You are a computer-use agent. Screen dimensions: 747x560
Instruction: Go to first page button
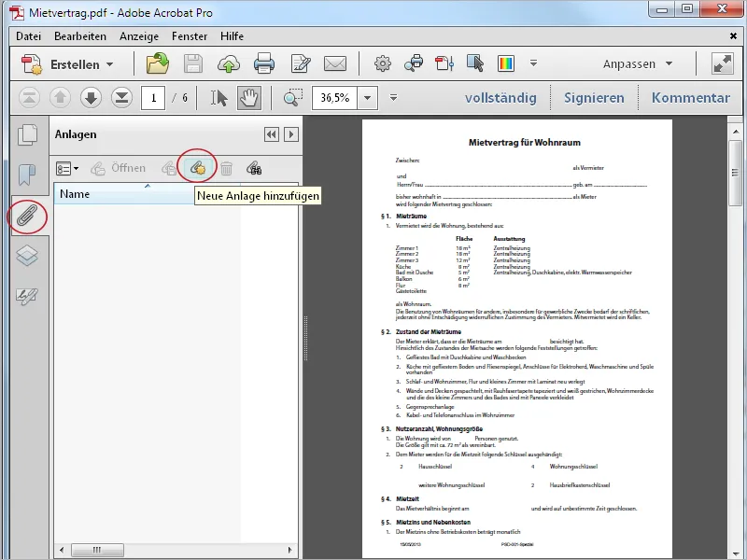29,98
